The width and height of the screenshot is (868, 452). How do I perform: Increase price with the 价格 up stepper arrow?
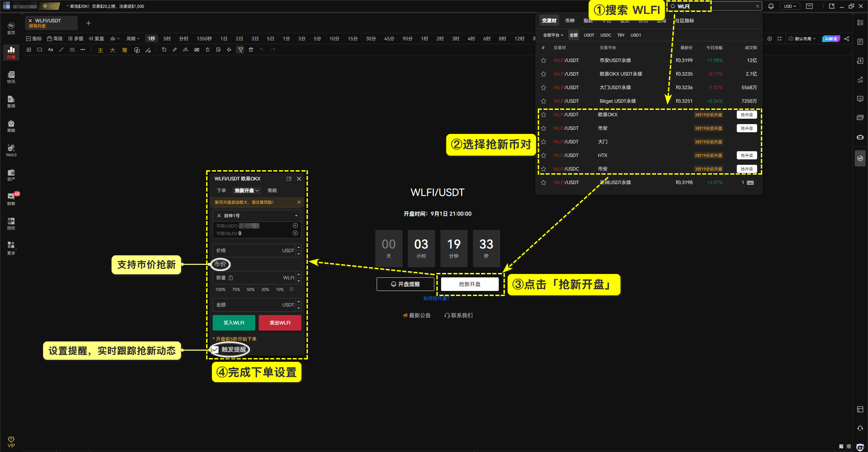299,247
